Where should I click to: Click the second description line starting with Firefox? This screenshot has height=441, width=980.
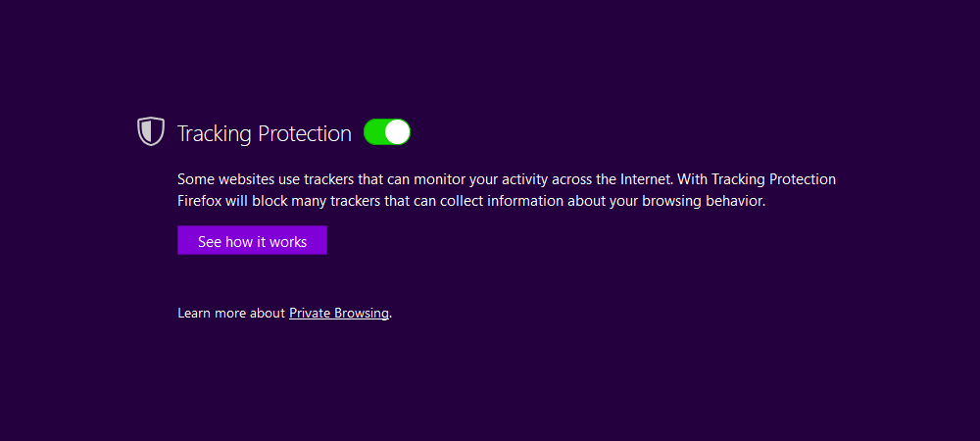[471, 201]
